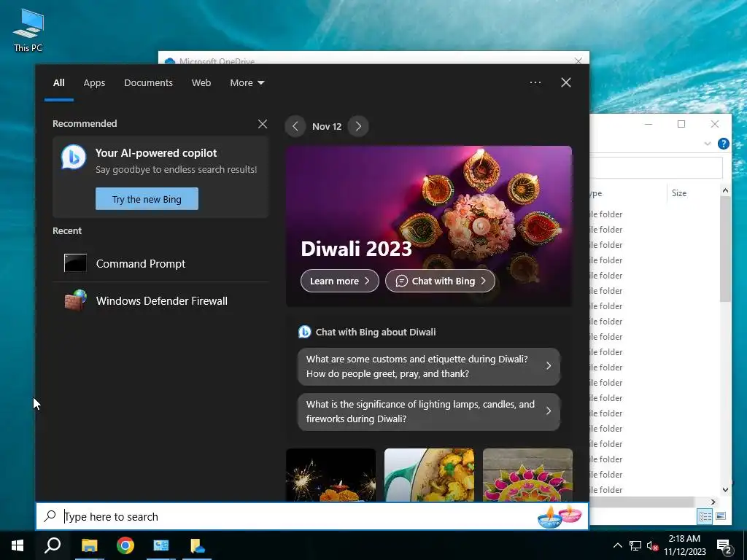Select the customs and etiquette question
Image resolution: width=747 pixels, height=560 pixels.
pyautogui.click(x=429, y=366)
